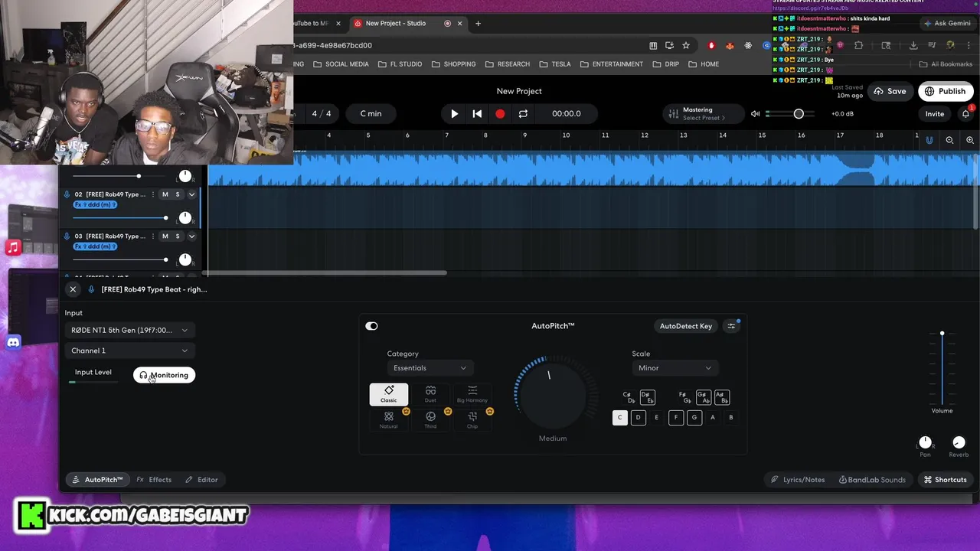Click the speaker volume icon in transport

click(x=755, y=113)
